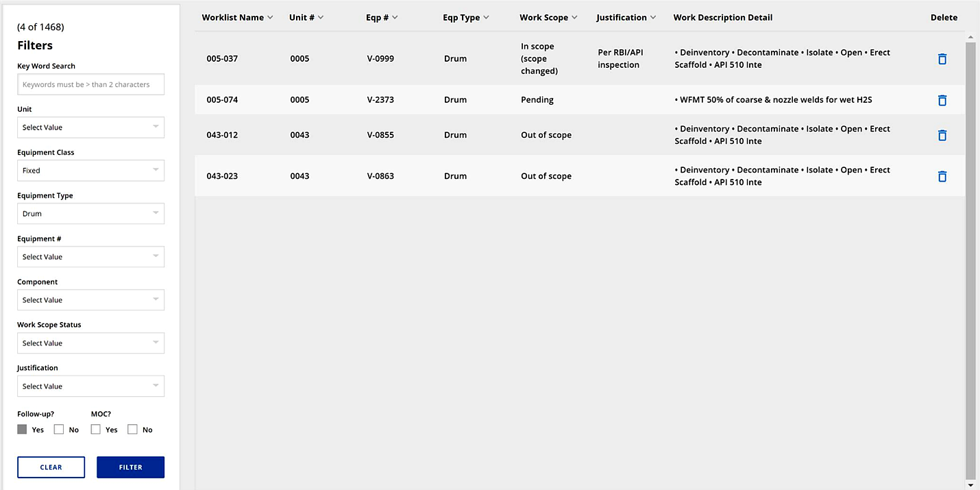Sort the table by Eqp # column
Viewport: 980px width, 490px height.
394,17
